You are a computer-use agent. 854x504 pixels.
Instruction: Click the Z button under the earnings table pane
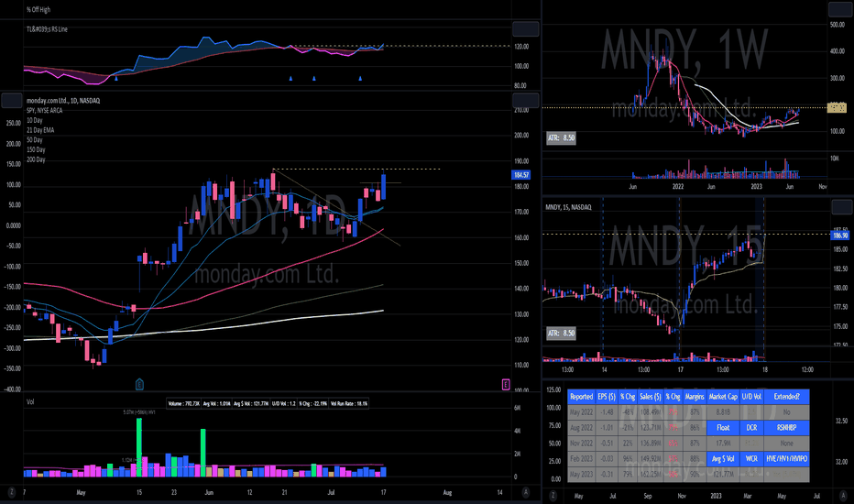553,495
